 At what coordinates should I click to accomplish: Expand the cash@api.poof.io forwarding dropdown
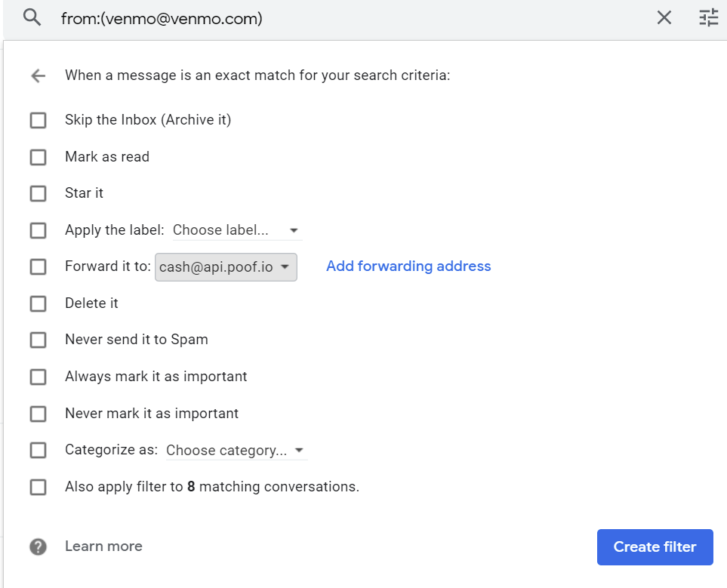click(x=226, y=267)
